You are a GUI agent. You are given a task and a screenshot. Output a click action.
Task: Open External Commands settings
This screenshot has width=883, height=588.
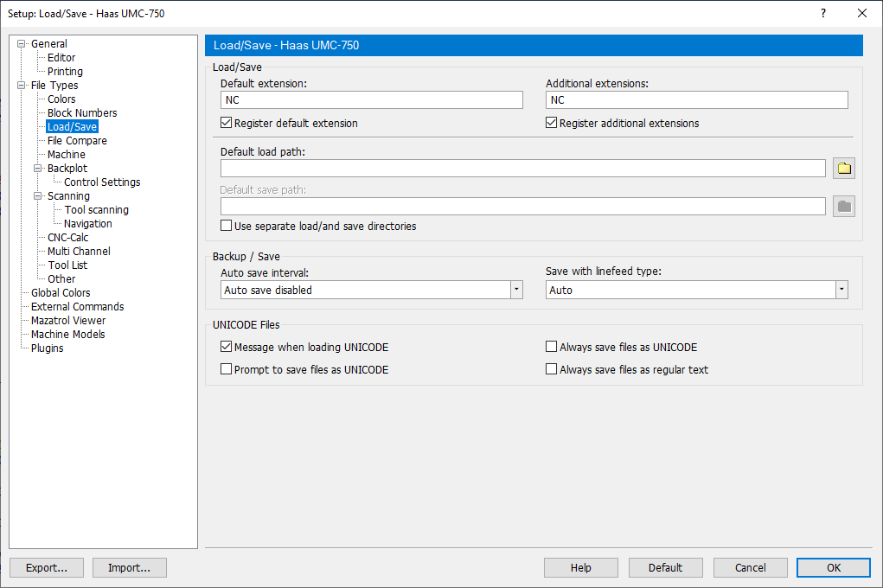78,306
